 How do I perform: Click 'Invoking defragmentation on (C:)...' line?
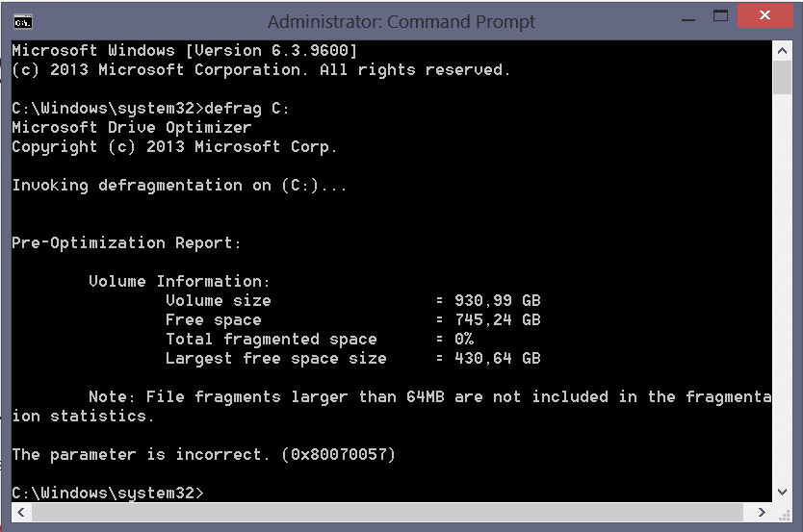click(179, 185)
